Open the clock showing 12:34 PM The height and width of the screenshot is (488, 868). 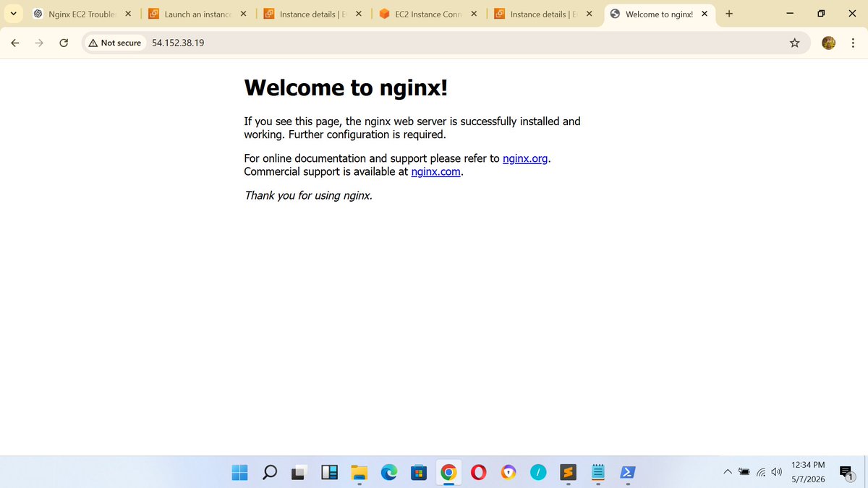808,471
